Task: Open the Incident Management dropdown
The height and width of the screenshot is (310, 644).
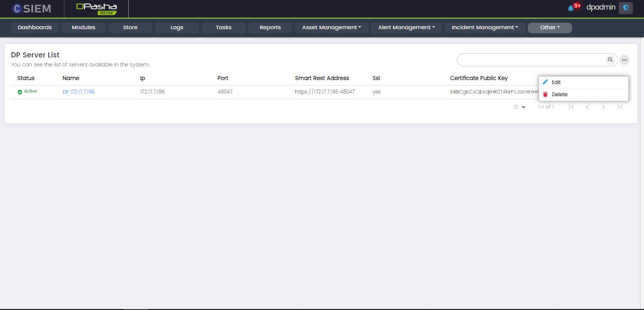Action: [x=485, y=28]
